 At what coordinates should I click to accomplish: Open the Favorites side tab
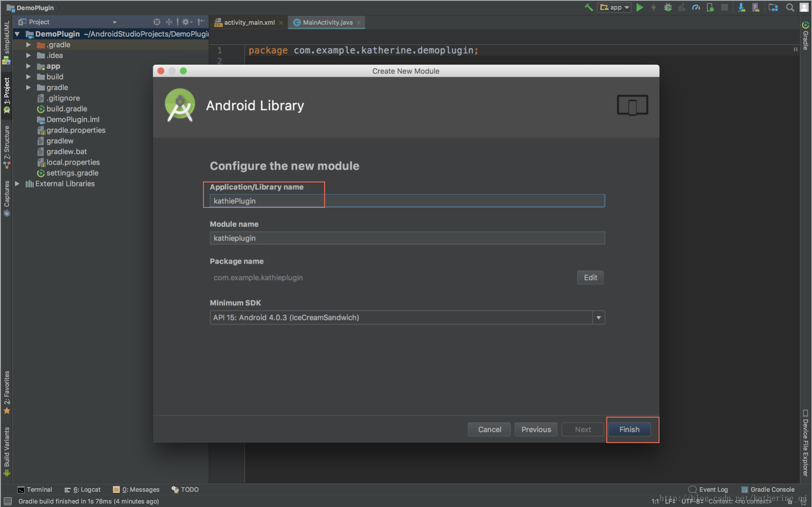6,392
